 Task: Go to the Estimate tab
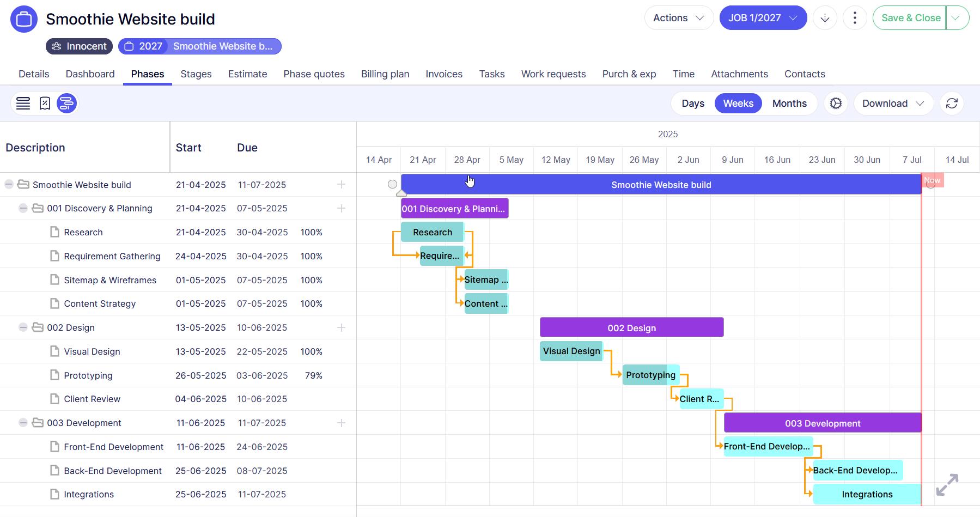pos(247,74)
